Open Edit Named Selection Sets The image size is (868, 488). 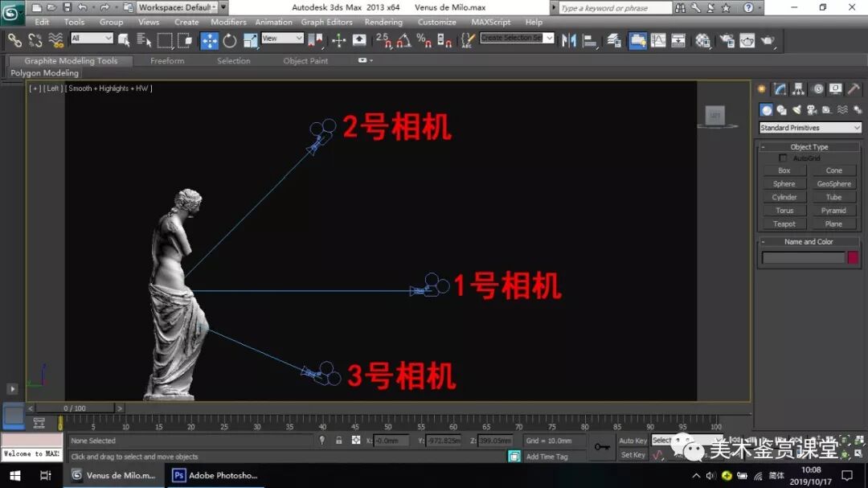coord(468,40)
